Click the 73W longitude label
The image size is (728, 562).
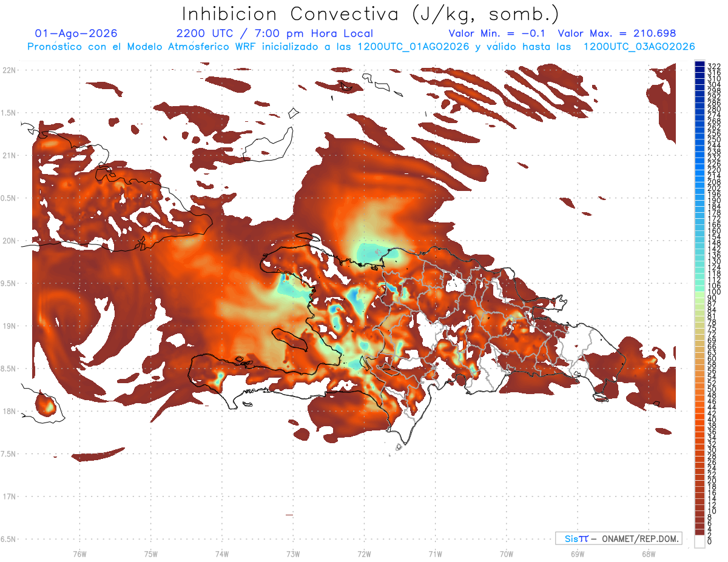click(293, 554)
